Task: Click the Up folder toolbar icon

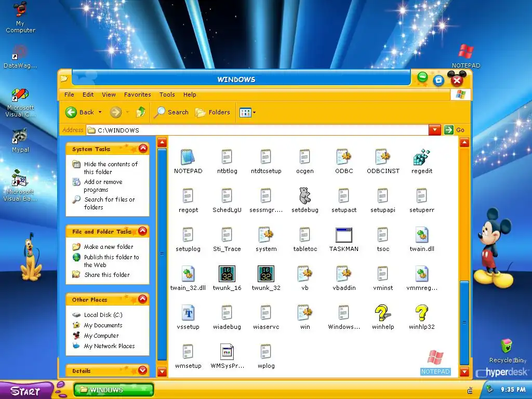Action: click(140, 112)
